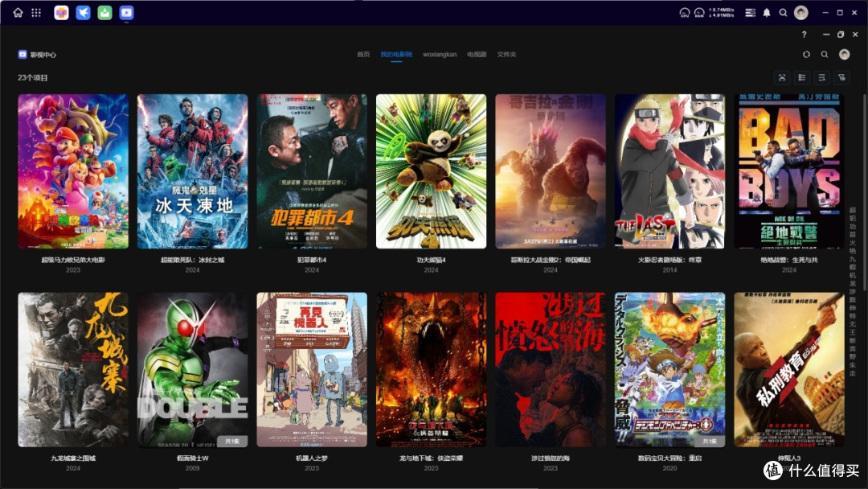The image size is (868, 489).
Task: Click the title 机器人之梦
Action: coord(312,458)
